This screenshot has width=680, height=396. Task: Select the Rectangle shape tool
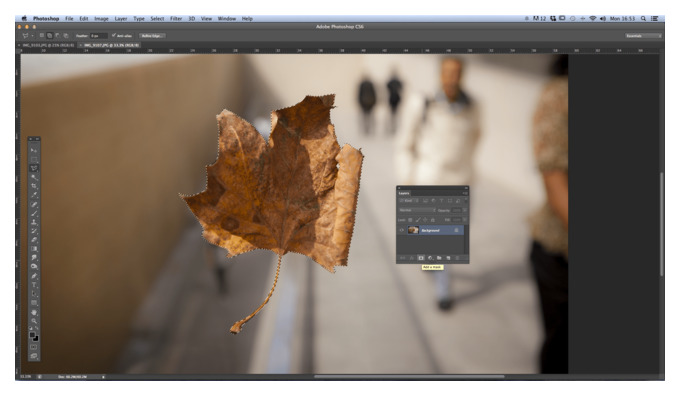click(34, 303)
